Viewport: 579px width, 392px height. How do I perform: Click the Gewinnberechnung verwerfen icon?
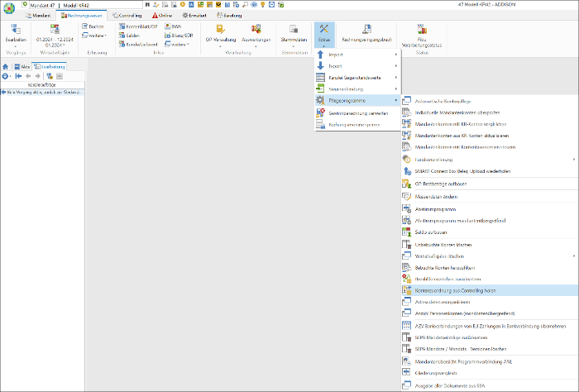(x=321, y=113)
